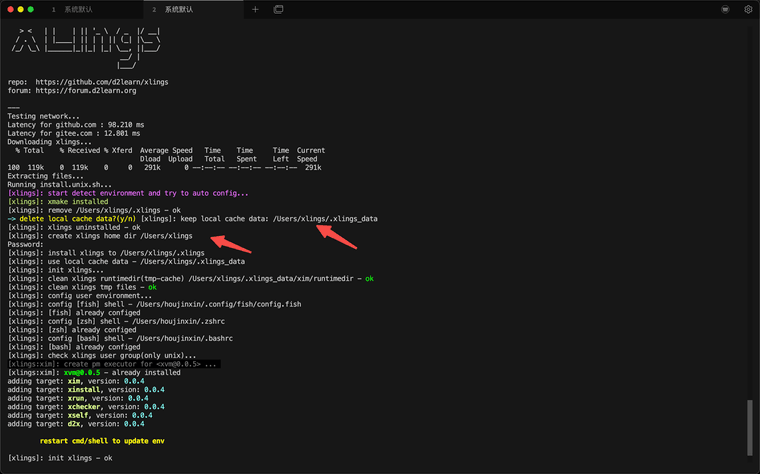Open the forum.d2learn.org link

pos(85,90)
